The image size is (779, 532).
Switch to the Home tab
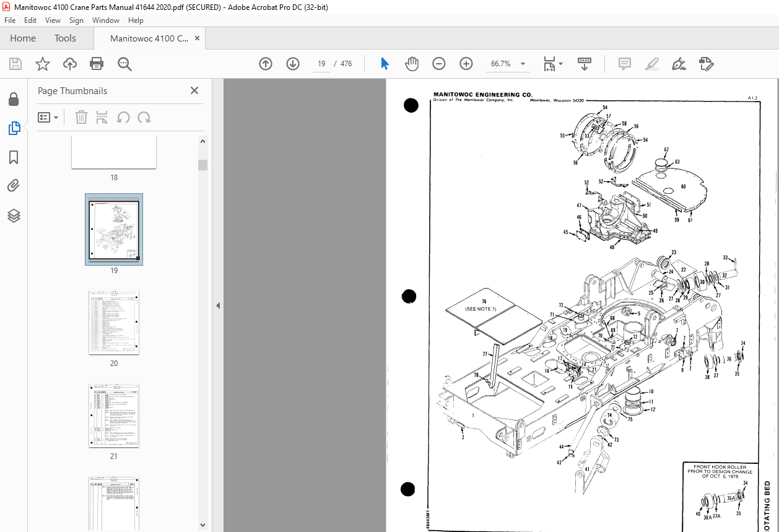(23, 38)
